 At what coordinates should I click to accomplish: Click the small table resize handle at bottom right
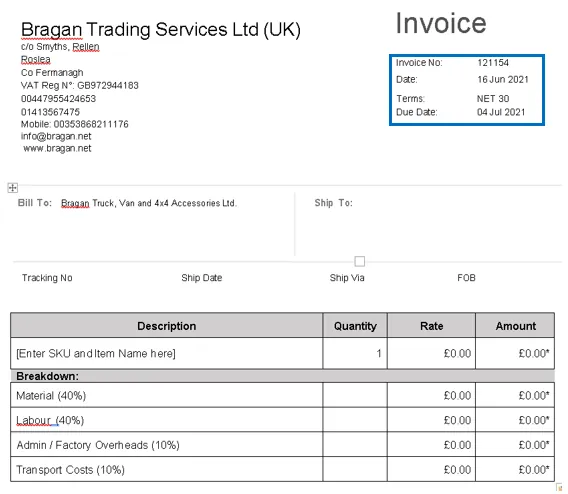[x=559, y=487]
